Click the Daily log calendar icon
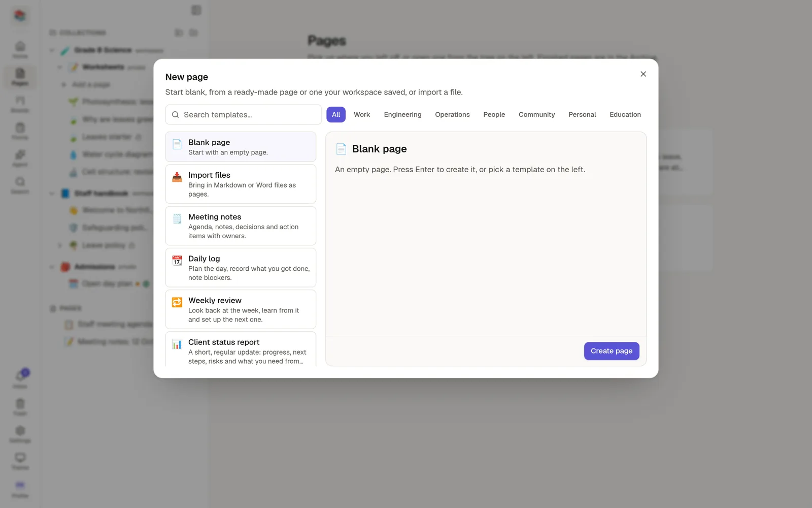The width and height of the screenshot is (812, 508). coord(177,261)
